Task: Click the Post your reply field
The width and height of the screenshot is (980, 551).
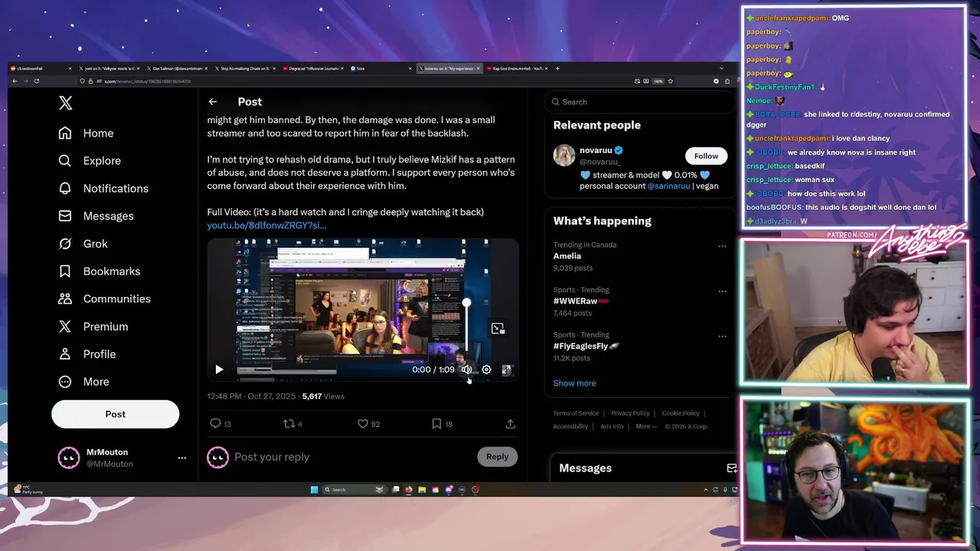Action: tap(352, 457)
